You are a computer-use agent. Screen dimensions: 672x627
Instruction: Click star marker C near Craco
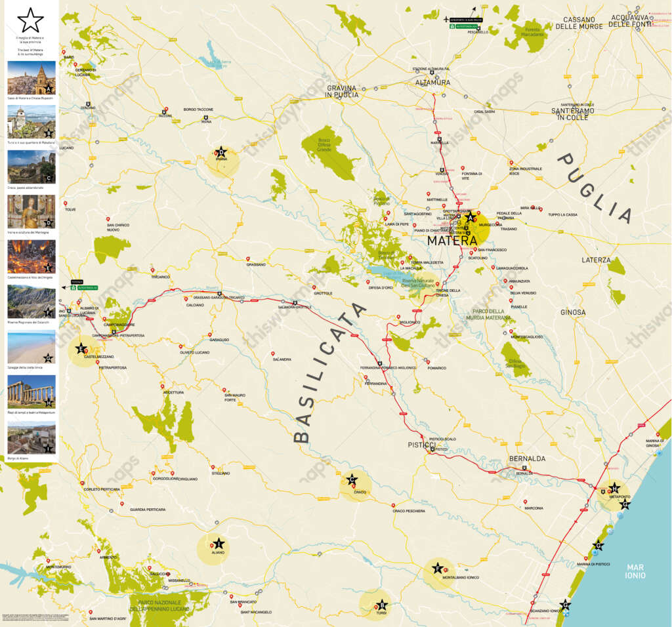[x=351, y=481]
